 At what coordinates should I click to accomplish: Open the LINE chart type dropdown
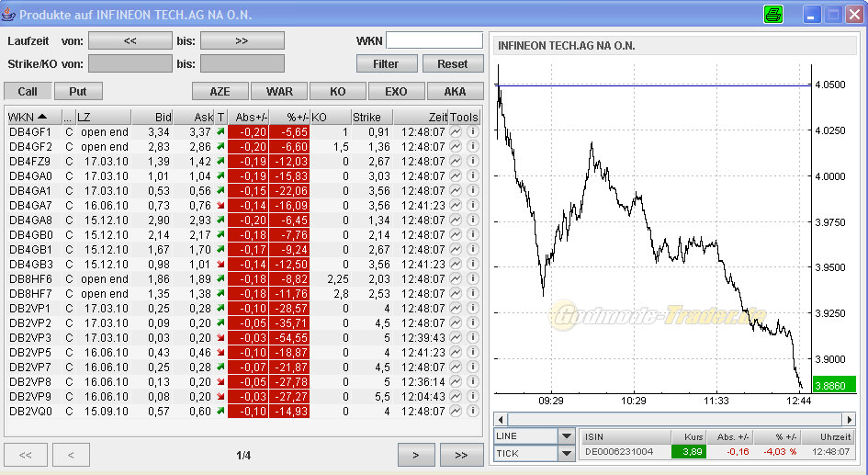click(567, 436)
